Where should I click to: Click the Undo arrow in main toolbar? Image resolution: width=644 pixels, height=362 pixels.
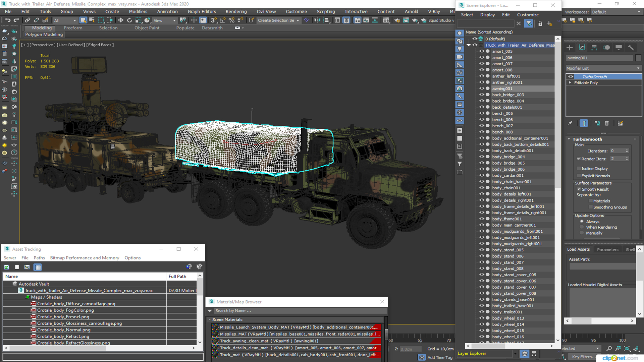coord(8,20)
